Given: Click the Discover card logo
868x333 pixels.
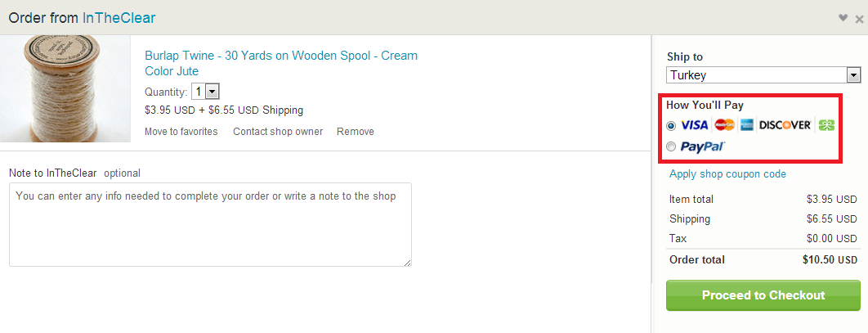Looking at the screenshot, I should 785,125.
